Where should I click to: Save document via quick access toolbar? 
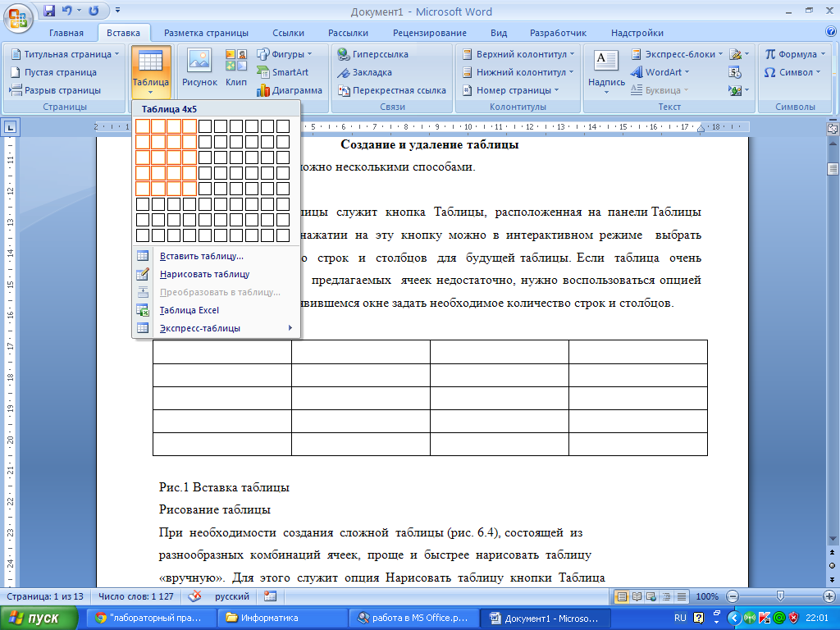49,11
